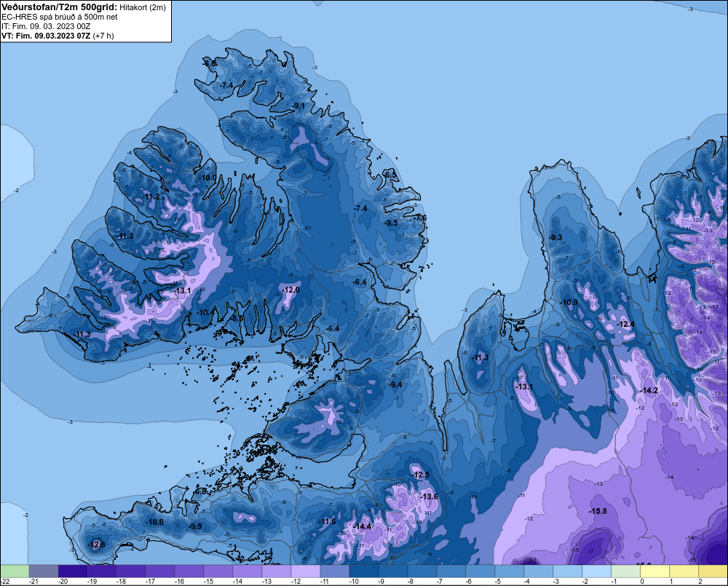
Task: Pick the legend swatch between -20 and -19
Action: click(73, 571)
